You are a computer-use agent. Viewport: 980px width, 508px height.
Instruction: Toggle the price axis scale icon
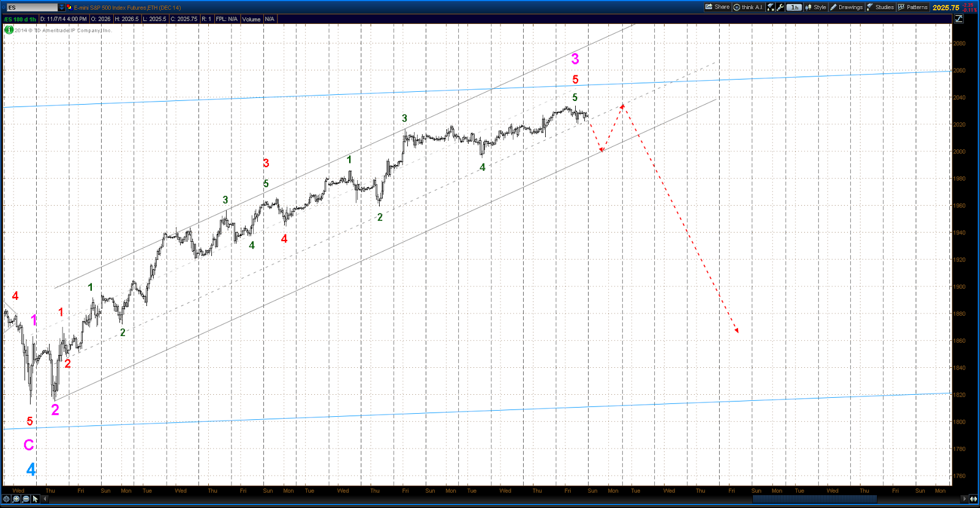click(x=959, y=19)
